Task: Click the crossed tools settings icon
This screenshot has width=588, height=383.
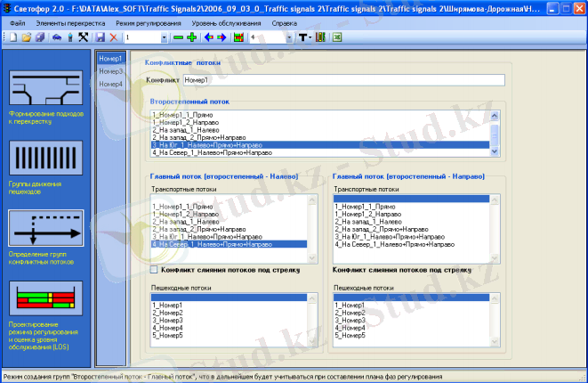Action: [84, 38]
